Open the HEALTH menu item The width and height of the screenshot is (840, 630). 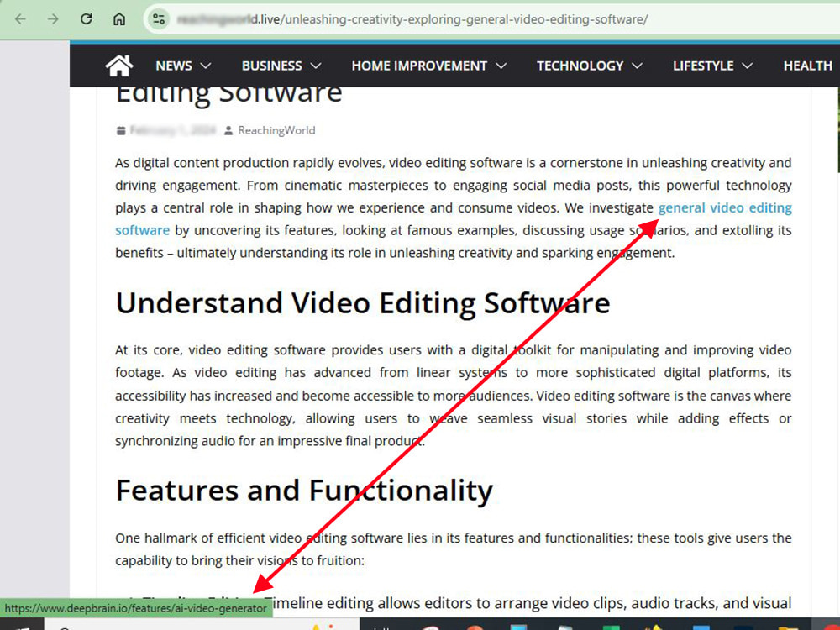(x=807, y=66)
